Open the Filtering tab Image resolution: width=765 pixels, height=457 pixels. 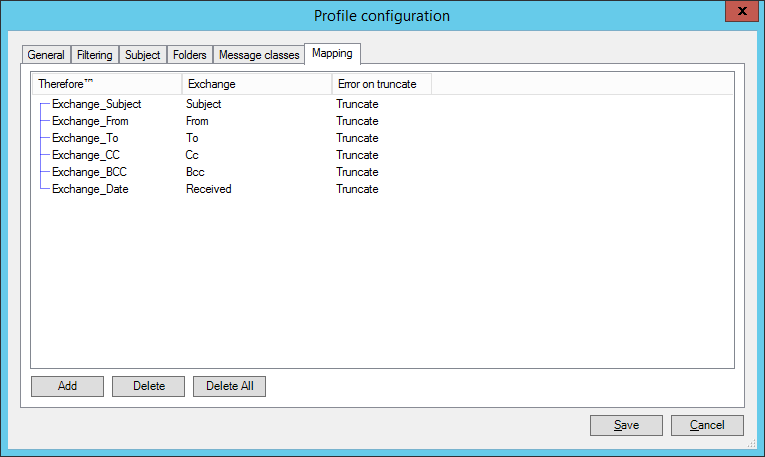point(95,55)
